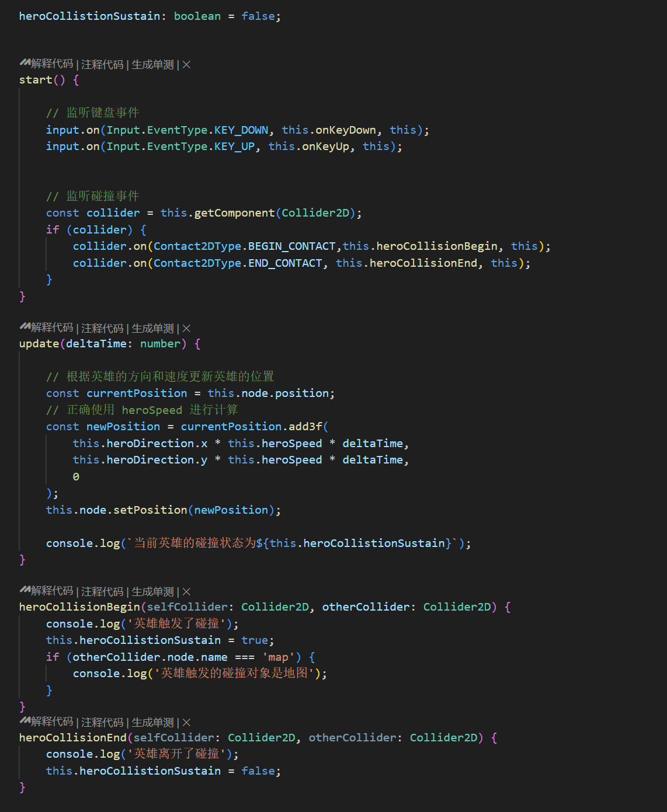This screenshot has width=667, height=812.
Task: Dismiss the code lens above update()
Action: pos(187,328)
